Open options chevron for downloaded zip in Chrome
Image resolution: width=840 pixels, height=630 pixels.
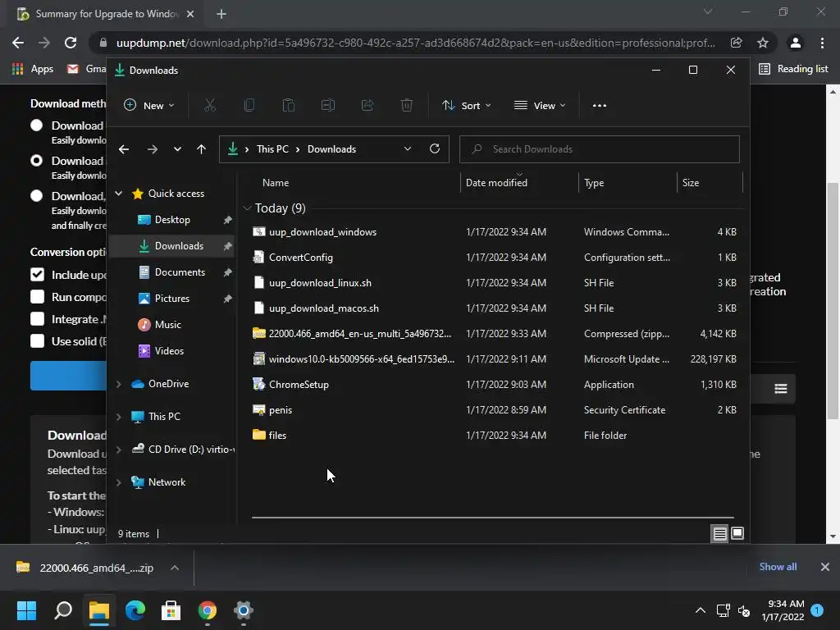pyautogui.click(x=175, y=568)
